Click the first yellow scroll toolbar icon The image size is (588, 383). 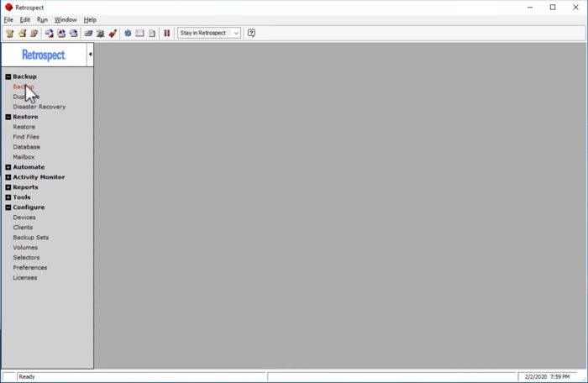point(10,33)
